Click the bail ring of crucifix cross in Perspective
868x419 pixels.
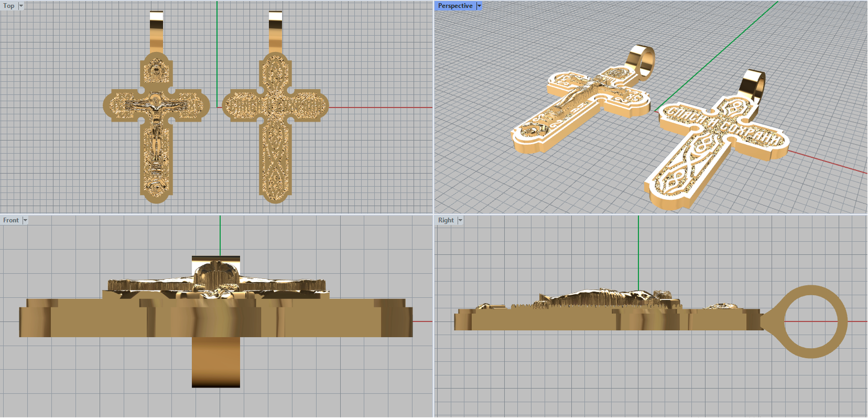pos(643,61)
